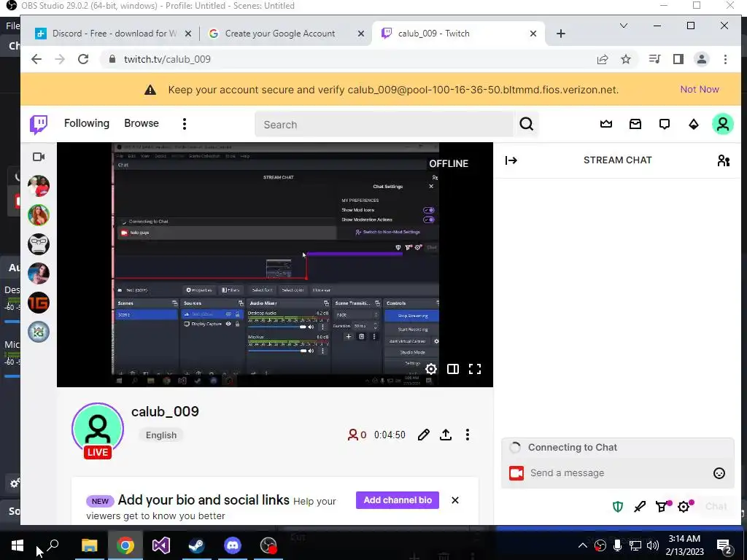Open Whispers speech bubble icon

(x=664, y=124)
